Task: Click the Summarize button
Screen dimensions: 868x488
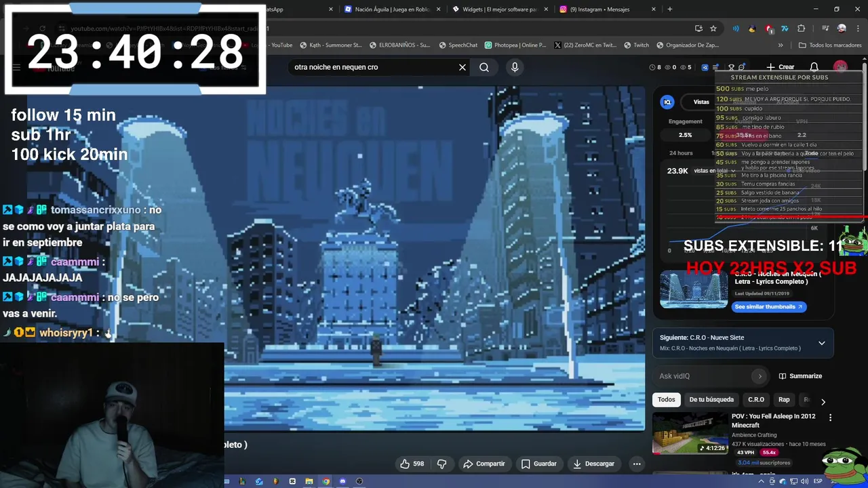Action: 800,376
